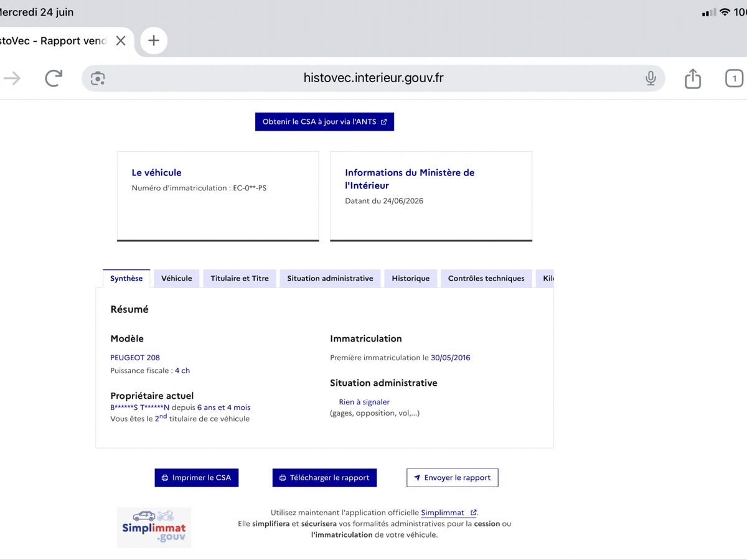This screenshot has width=747, height=560.
Task: Open the tab switcher showing 1 tab
Action: click(x=735, y=78)
